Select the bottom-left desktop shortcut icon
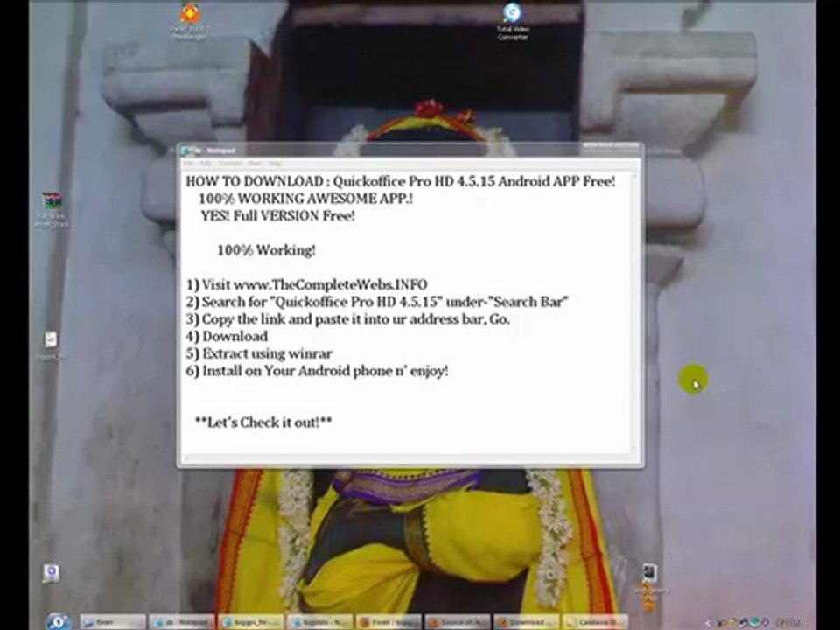 pos(52,573)
